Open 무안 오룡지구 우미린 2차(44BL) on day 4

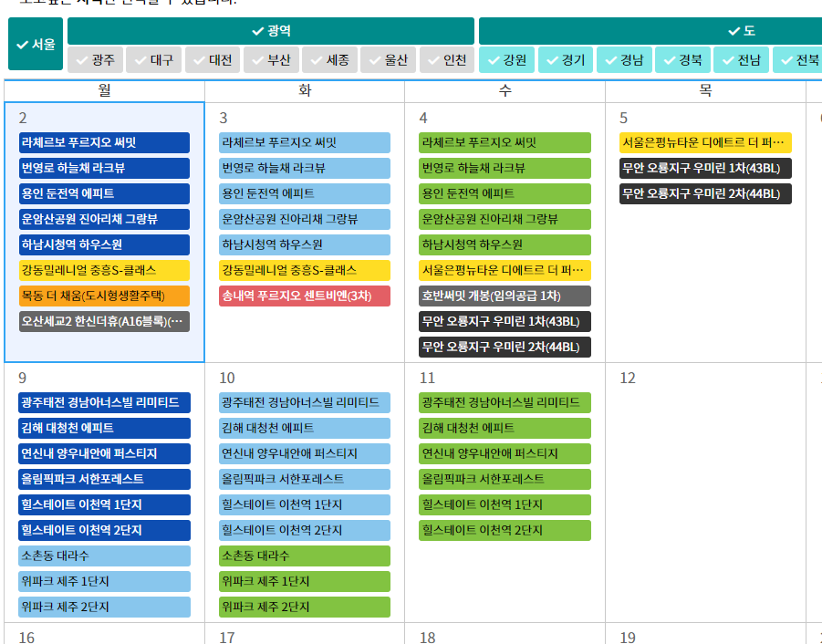pyautogui.click(x=505, y=348)
